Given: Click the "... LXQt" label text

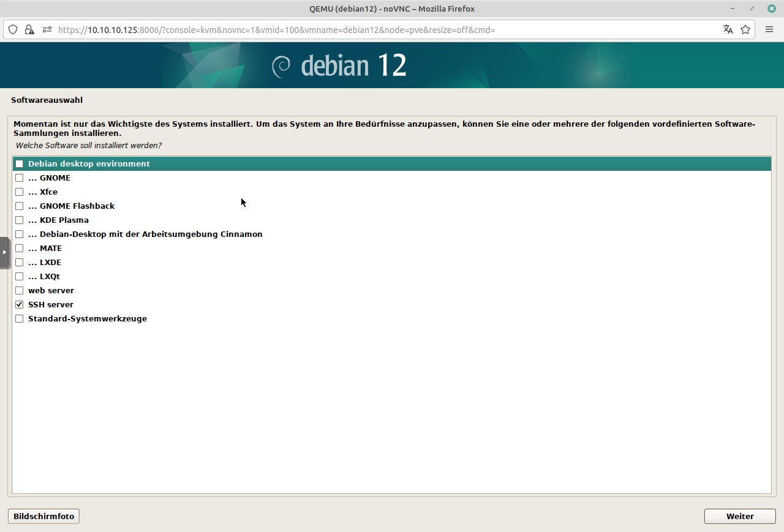Looking at the screenshot, I should (x=44, y=277).
